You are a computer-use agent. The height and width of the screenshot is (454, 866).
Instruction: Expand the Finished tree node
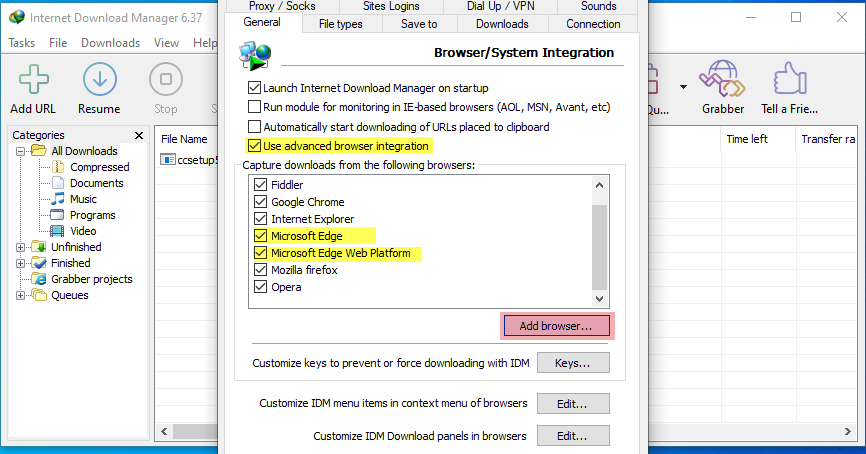pyautogui.click(x=20, y=263)
